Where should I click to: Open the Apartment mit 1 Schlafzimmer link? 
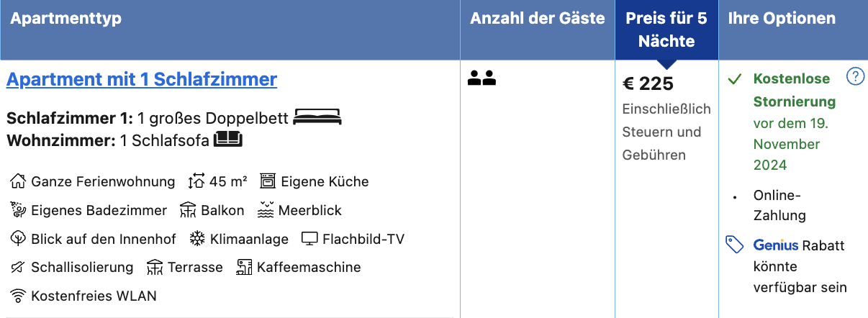(x=142, y=79)
